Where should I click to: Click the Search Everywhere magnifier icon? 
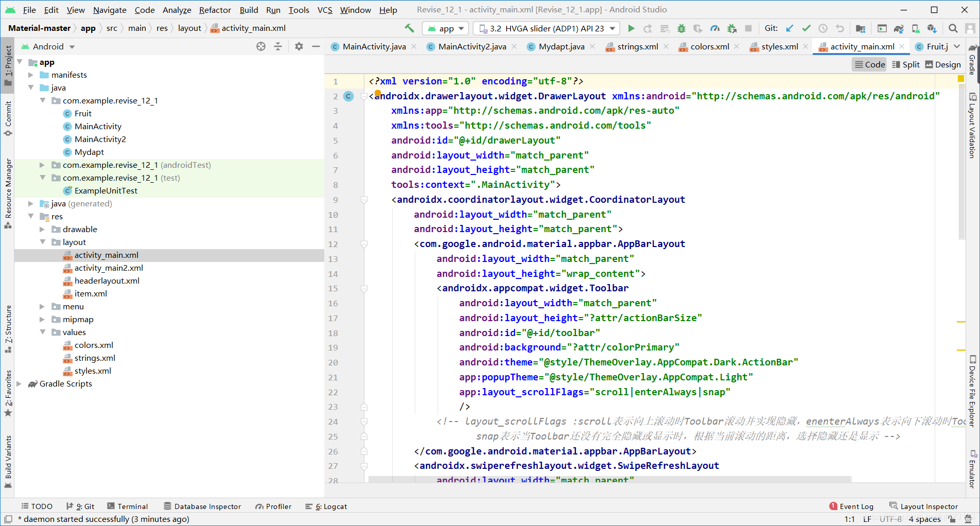tap(953, 28)
